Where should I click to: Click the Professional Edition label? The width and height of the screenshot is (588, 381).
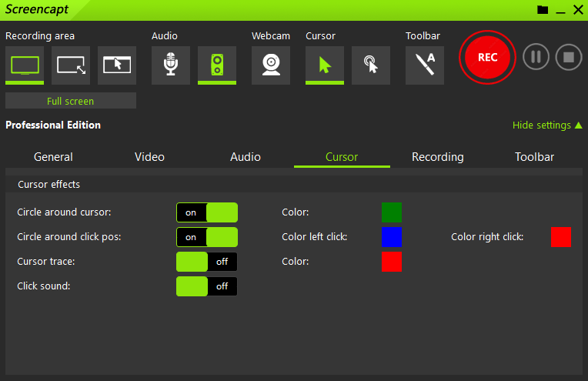point(53,125)
